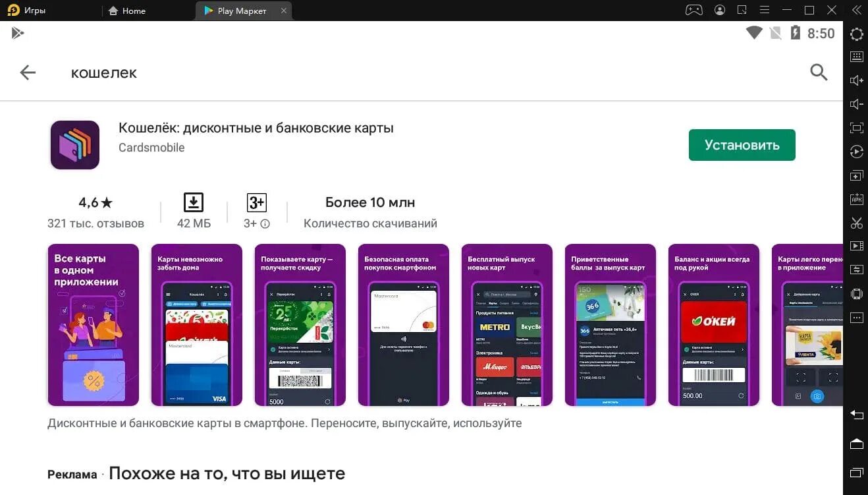Screen dimensions: 868x495
Task: Click the Реклама label
Action: tap(72, 475)
